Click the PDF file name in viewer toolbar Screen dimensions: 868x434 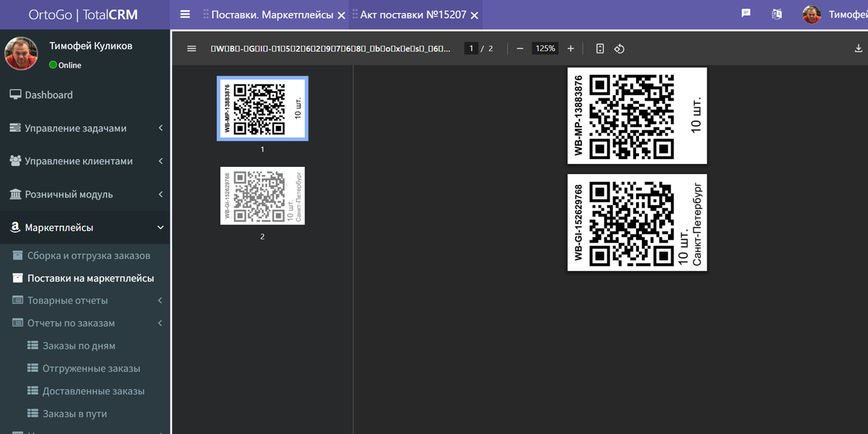coord(330,49)
